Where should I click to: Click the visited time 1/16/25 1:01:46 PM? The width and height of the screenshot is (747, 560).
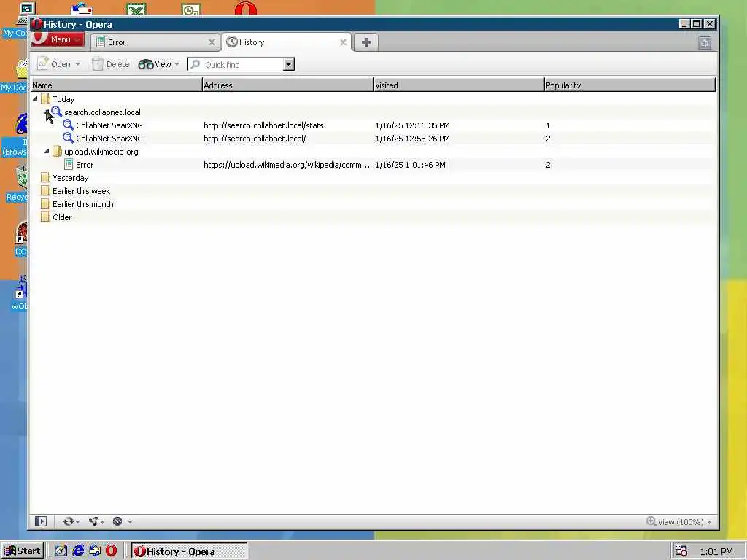[410, 165]
